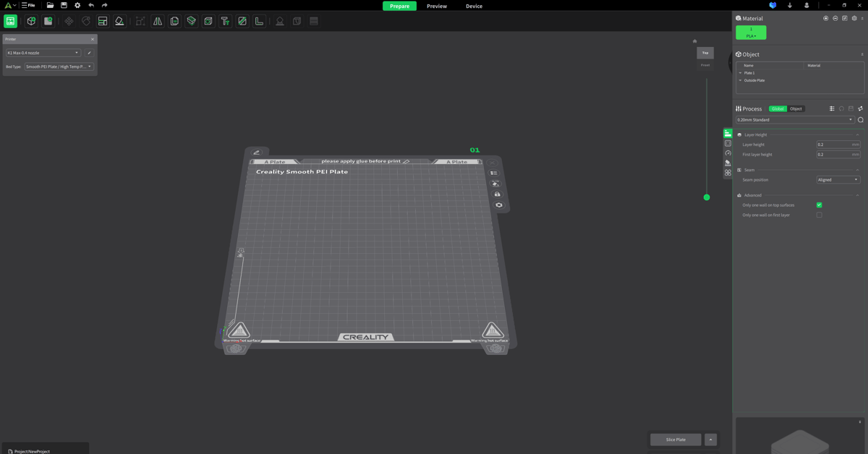The width and height of the screenshot is (868, 454).
Task: Click the plate object list icon
Action: [x=494, y=173]
